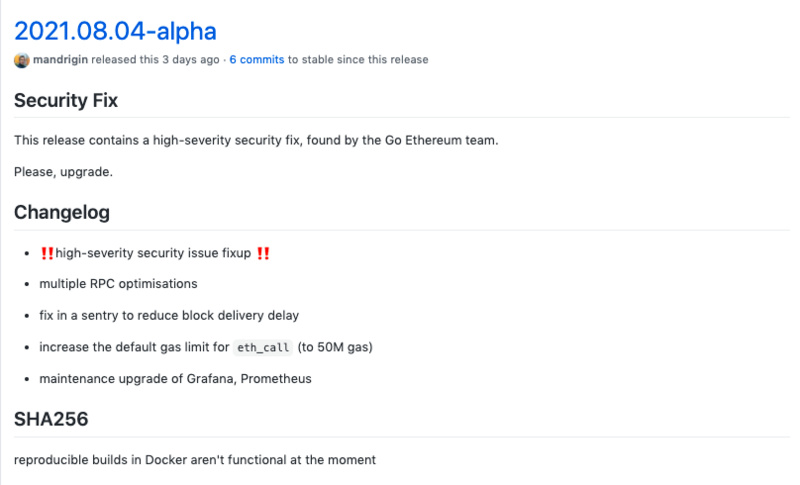Click the right red double-exclamation emoji

263,253
